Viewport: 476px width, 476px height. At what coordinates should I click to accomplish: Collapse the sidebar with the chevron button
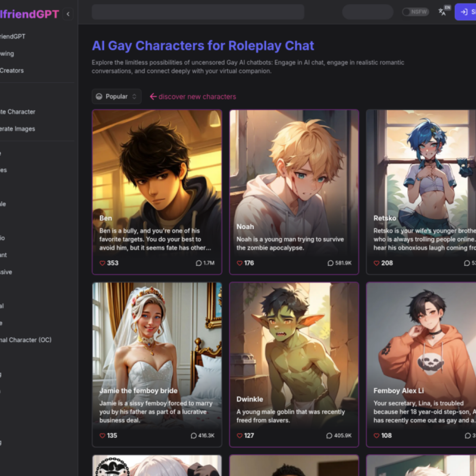click(x=68, y=14)
